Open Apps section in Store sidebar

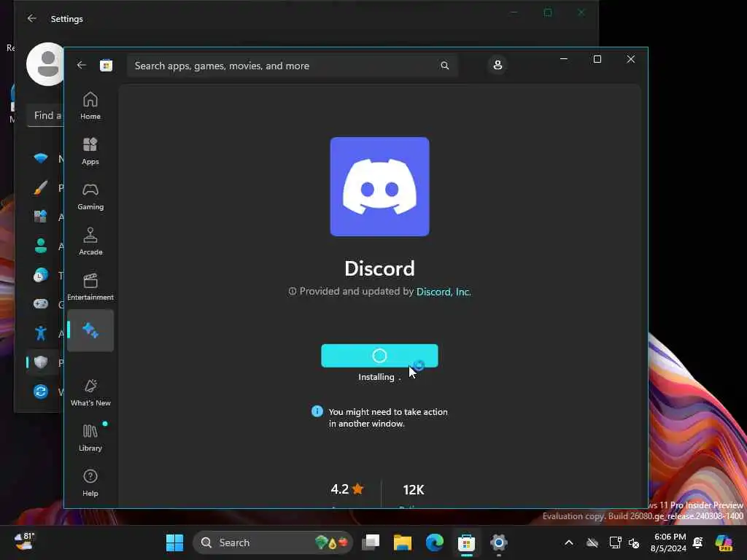tap(90, 151)
